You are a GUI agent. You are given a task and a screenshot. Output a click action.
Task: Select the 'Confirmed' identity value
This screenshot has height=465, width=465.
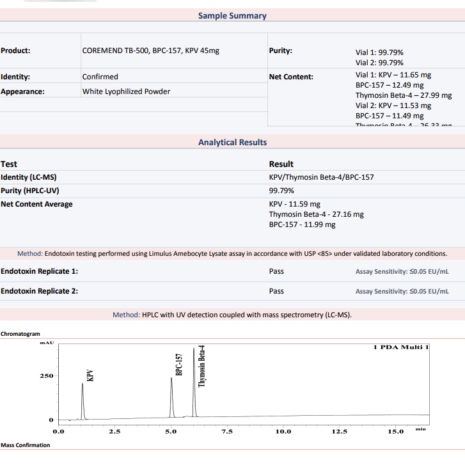tap(100, 77)
